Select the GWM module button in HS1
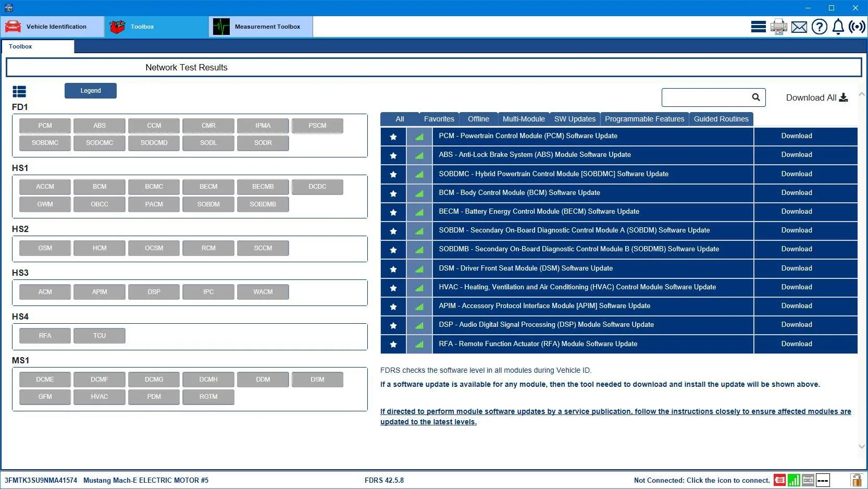The height and width of the screenshot is (489, 868). click(45, 204)
